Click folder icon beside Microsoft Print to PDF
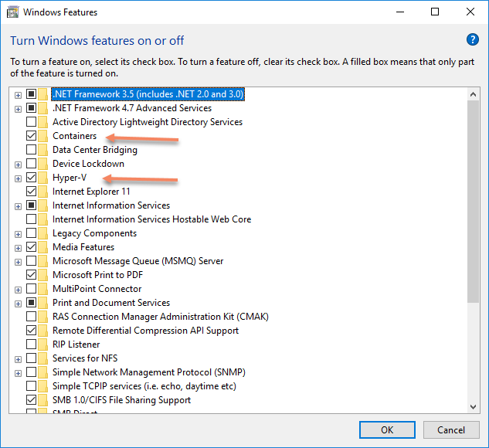The image size is (489, 448). (x=43, y=275)
